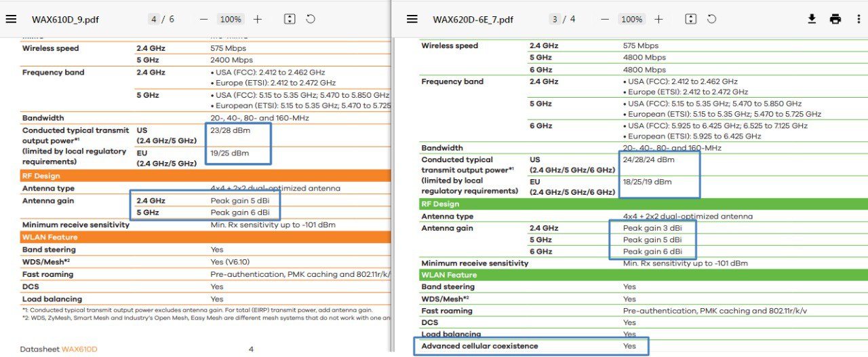Image resolution: width=868 pixels, height=357 pixels.
Task: Click 'Fast roaming' label in WAX610D document
Action: point(47,274)
